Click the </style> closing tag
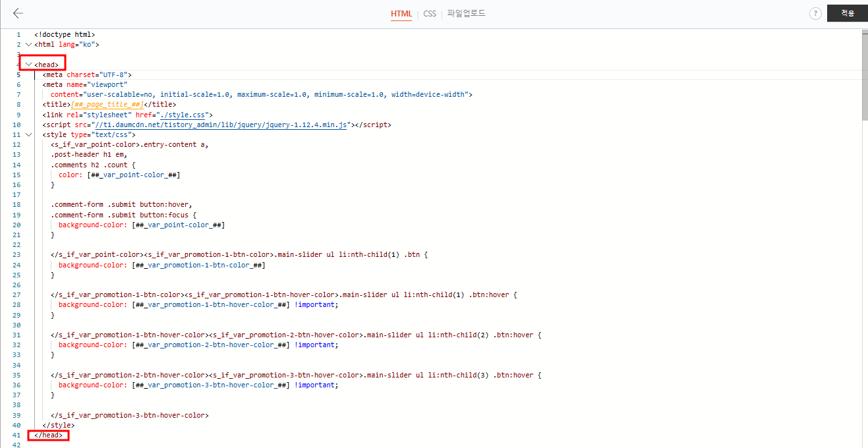The image size is (868, 448). click(59, 426)
